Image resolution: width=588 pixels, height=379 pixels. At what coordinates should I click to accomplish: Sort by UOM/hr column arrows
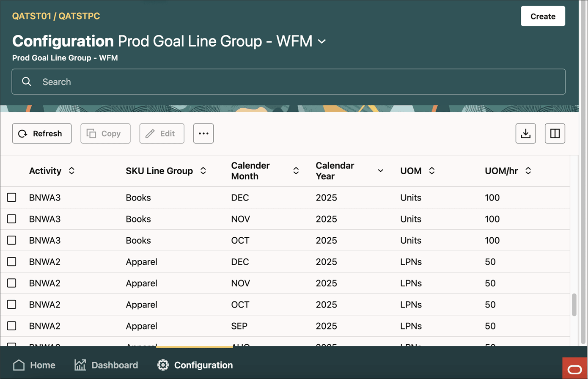coord(528,171)
